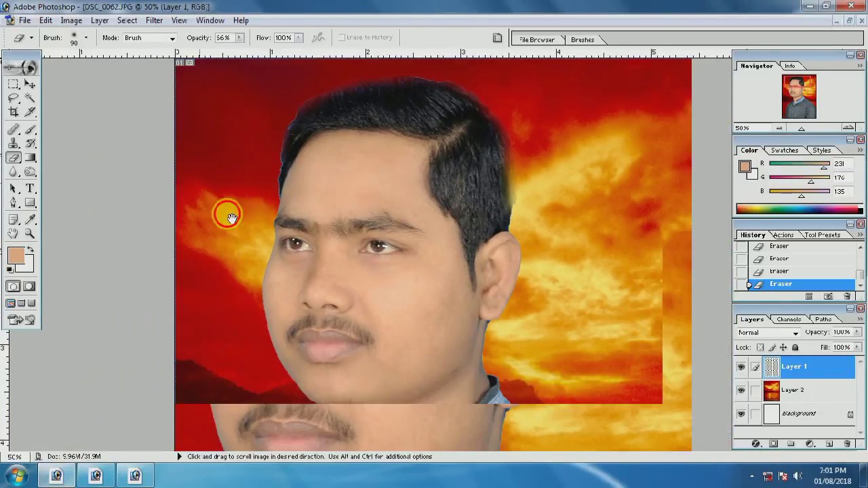Select the Dodge tool
This screenshot has width=868, height=488.
tap(30, 172)
